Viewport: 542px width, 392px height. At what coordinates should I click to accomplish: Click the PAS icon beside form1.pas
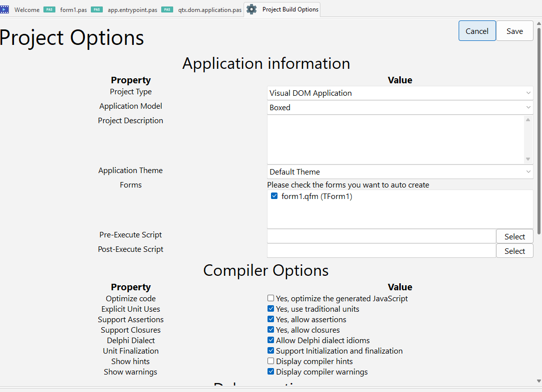49,9
